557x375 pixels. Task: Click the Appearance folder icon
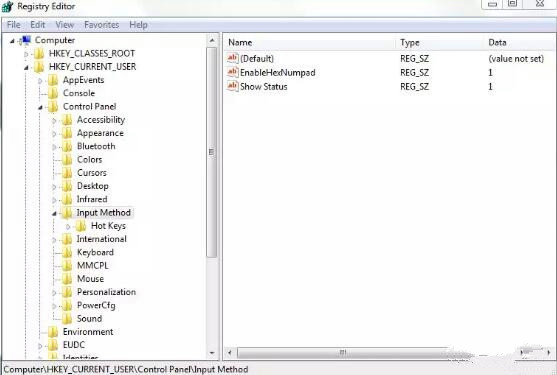67,133
